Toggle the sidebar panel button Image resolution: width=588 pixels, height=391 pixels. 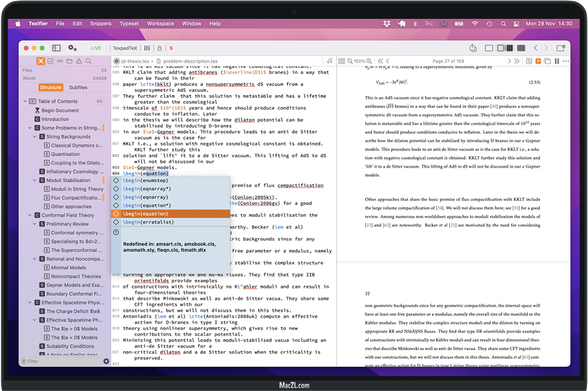point(56,49)
